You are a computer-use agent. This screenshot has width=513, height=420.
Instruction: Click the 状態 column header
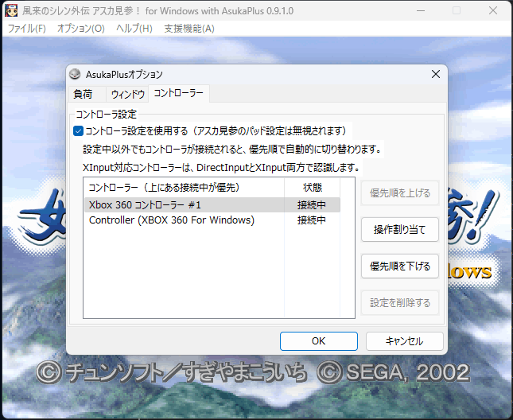pos(313,188)
